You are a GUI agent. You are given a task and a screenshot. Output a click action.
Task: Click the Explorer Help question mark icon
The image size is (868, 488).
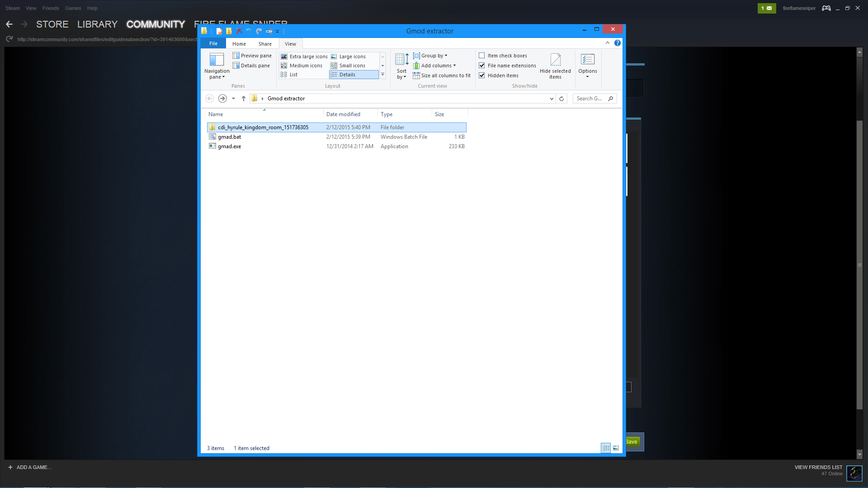click(x=617, y=43)
